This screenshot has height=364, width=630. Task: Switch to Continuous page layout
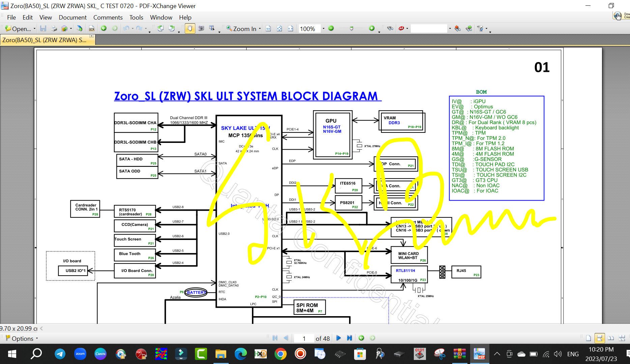click(x=599, y=338)
